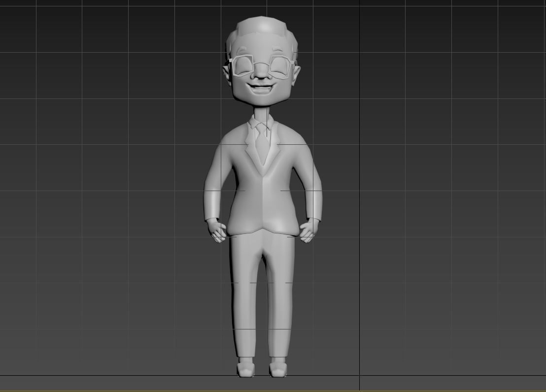Click the vertical grid line right of the character
This screenshot has width=546, height=392.
click(x=360, y=197)
